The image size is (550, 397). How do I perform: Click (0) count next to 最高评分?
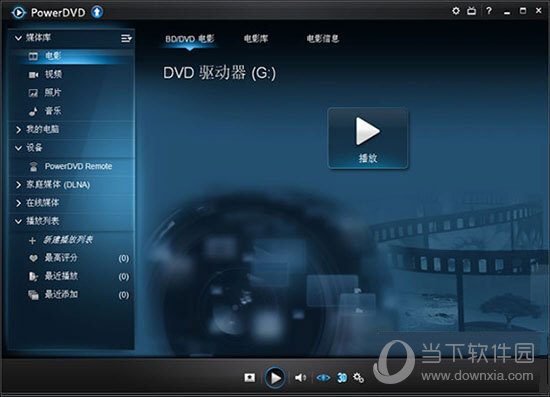pos(123,258)
